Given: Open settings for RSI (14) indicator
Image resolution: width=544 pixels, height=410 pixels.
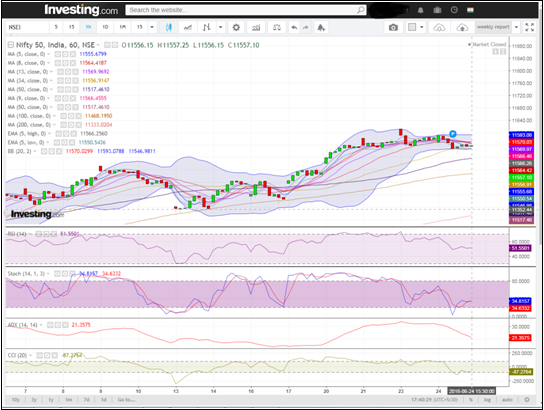Looking at the screenshot, I should [46, 234].
